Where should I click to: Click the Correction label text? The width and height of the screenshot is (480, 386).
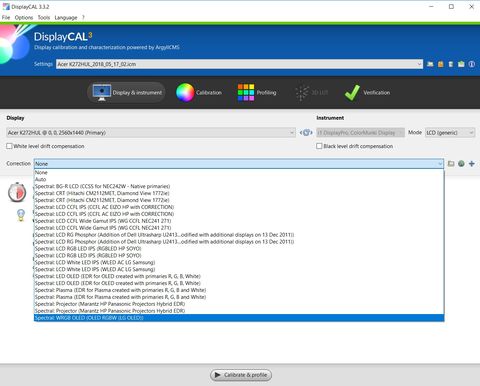click(18, 163)
